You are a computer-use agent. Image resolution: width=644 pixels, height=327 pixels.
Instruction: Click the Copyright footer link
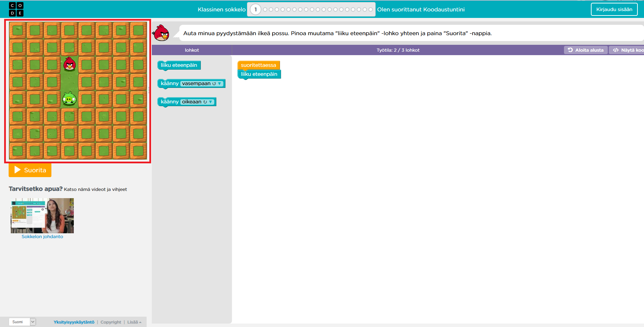click(111, 322)
